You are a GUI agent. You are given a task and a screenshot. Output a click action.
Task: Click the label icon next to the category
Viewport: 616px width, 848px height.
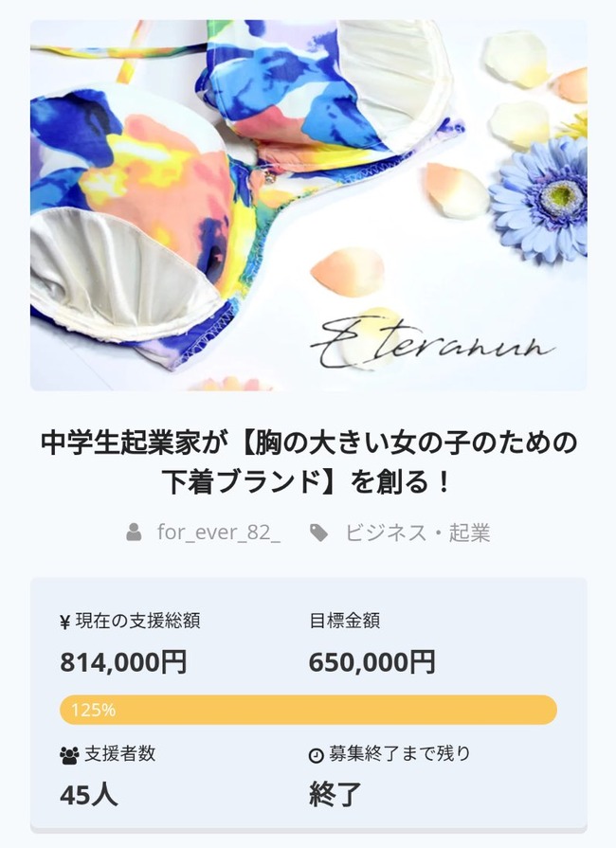point(319,533)
